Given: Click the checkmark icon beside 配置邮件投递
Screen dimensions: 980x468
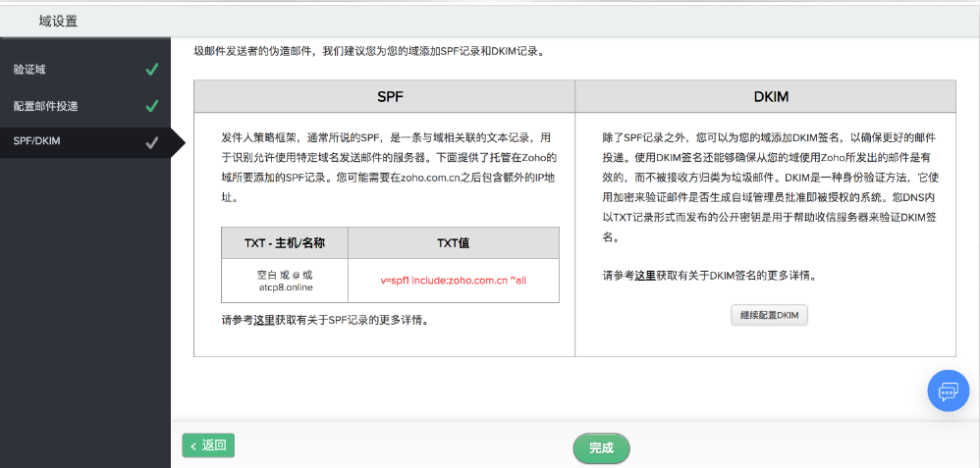Looking at the screenshot, I should click(151, 106).
